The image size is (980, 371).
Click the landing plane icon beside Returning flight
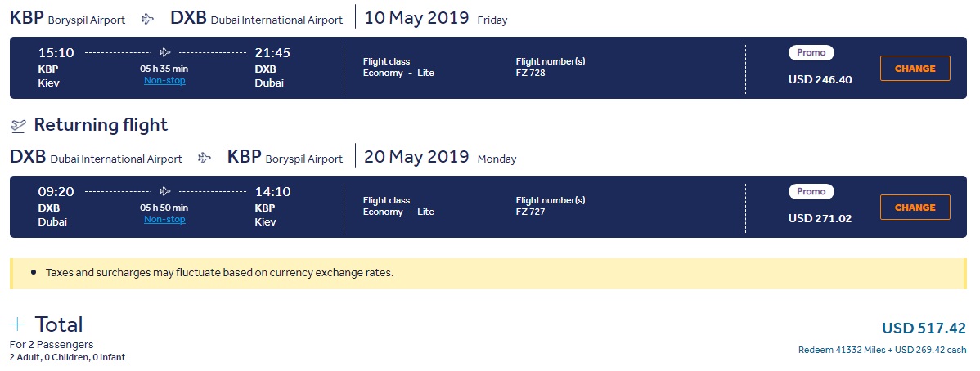(18, 126)
